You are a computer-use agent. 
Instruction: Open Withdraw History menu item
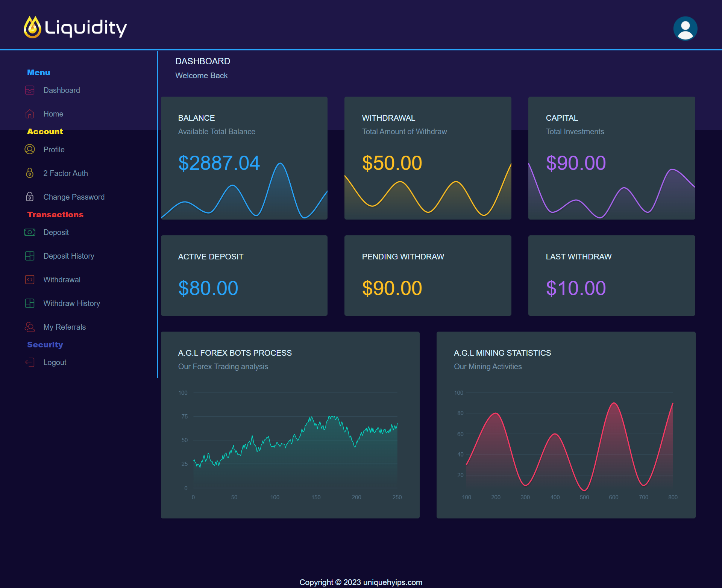pyautogui.click(x=71, y=303)
